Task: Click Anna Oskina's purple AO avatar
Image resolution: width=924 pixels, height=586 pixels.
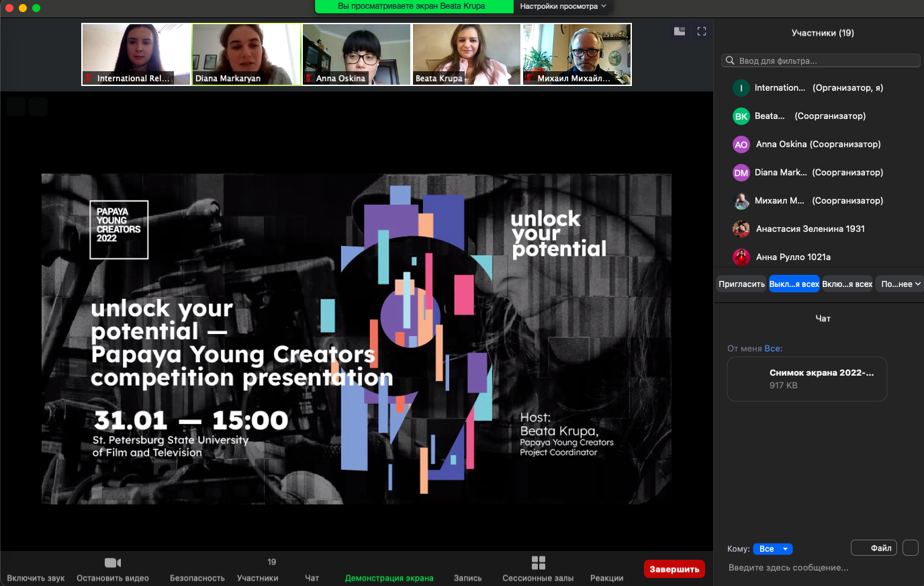Action: click(741, 144)
